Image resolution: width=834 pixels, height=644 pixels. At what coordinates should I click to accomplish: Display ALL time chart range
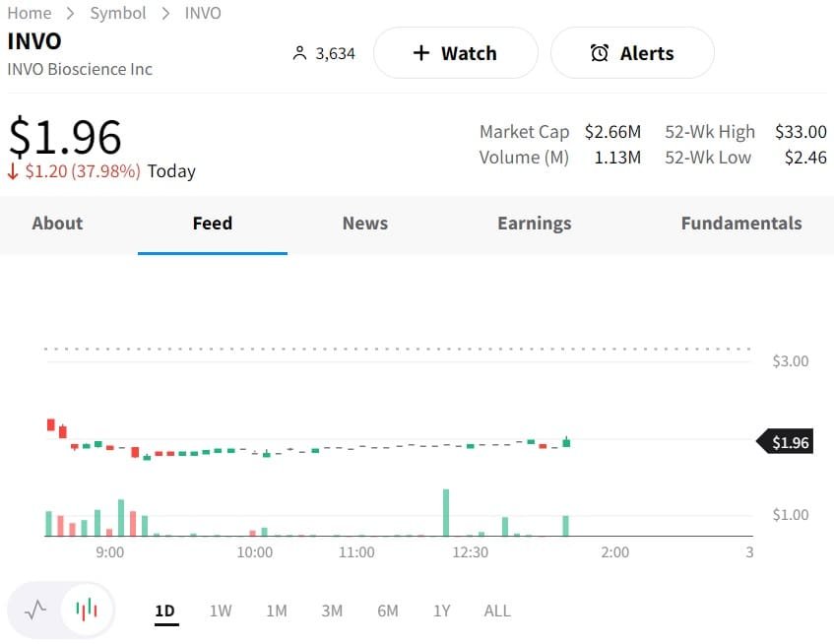(497, 611)
